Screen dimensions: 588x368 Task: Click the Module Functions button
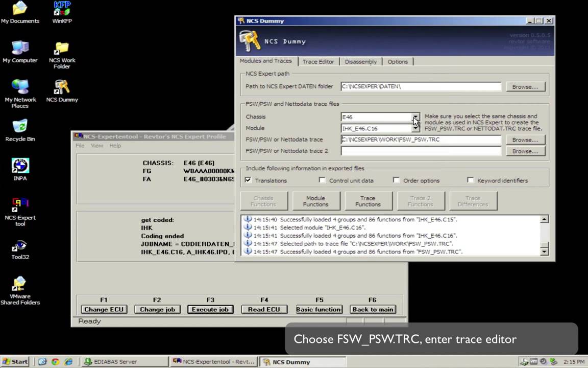point(316,201)
